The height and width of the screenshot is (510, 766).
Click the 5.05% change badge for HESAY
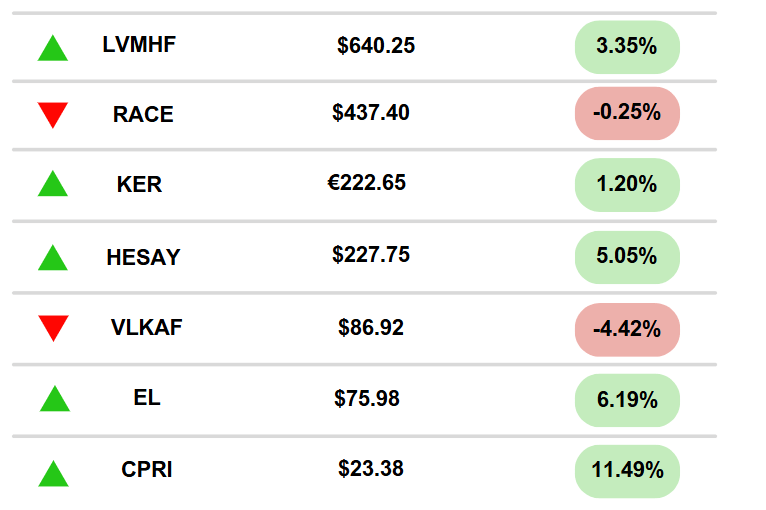click(627, 256)
